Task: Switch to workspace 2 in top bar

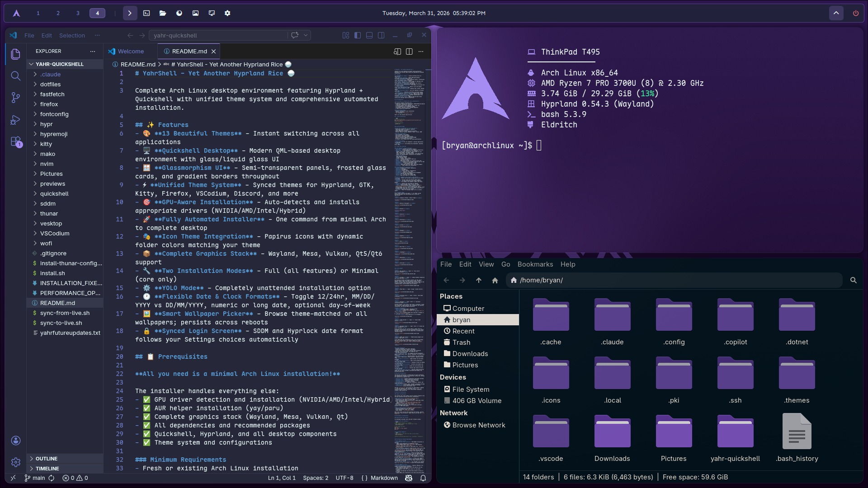Action: pos(58,13)
